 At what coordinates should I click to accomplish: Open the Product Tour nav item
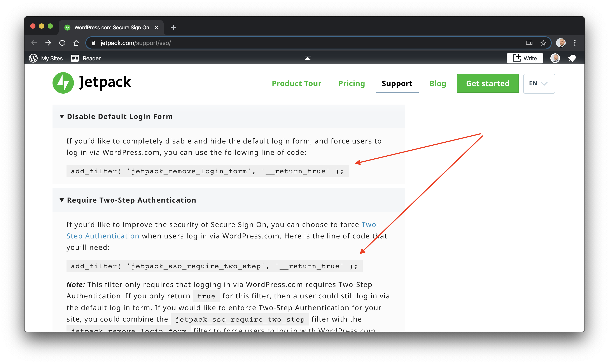(x=296, y=83)
